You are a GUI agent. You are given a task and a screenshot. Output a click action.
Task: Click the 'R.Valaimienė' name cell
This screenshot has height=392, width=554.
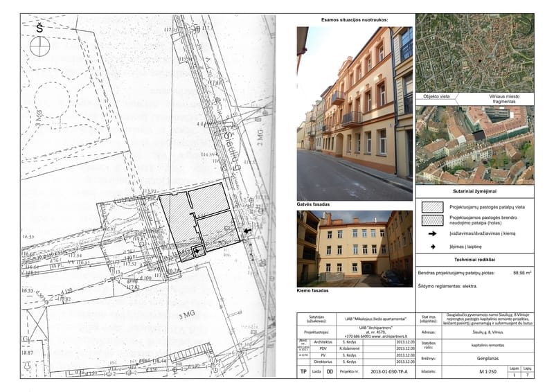(350, 348)
